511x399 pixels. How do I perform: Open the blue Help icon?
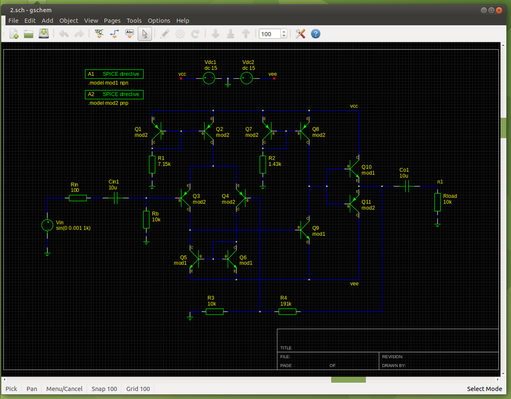[315, 34]
